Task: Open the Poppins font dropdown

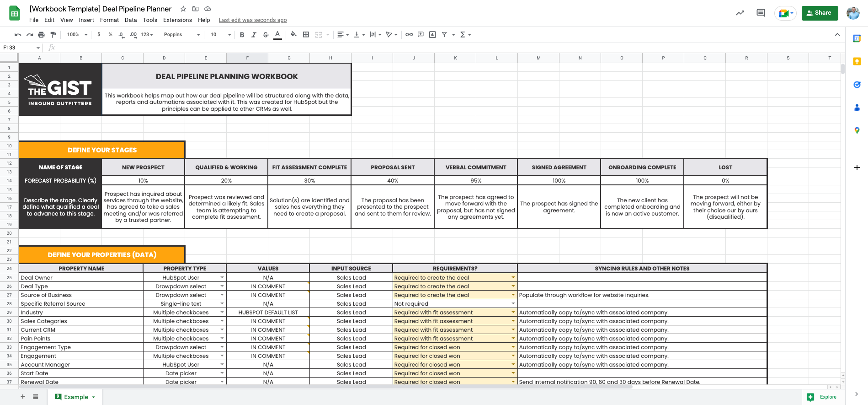Action: (x=181, y=35)
